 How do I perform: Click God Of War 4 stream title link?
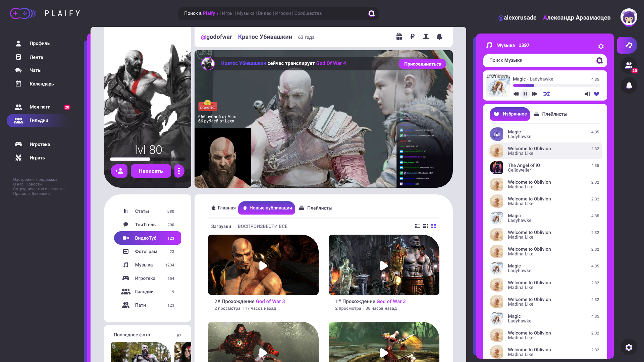(331, 63)
